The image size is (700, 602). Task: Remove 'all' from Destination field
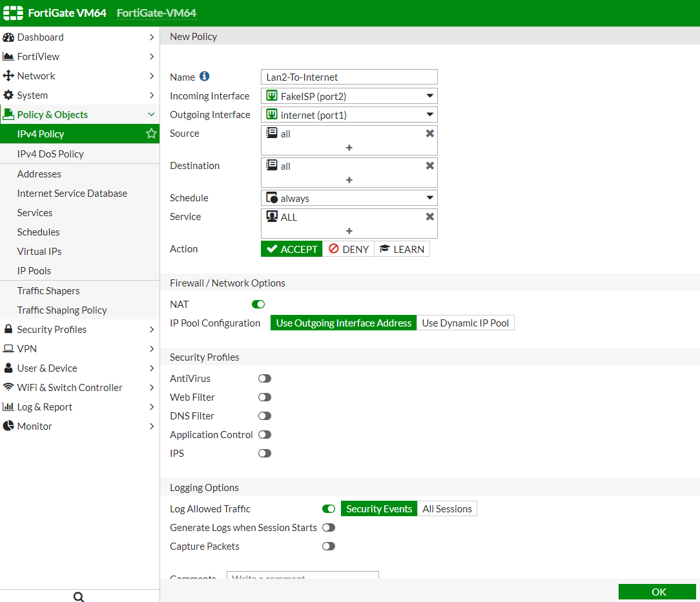click(x=430, y=165)
